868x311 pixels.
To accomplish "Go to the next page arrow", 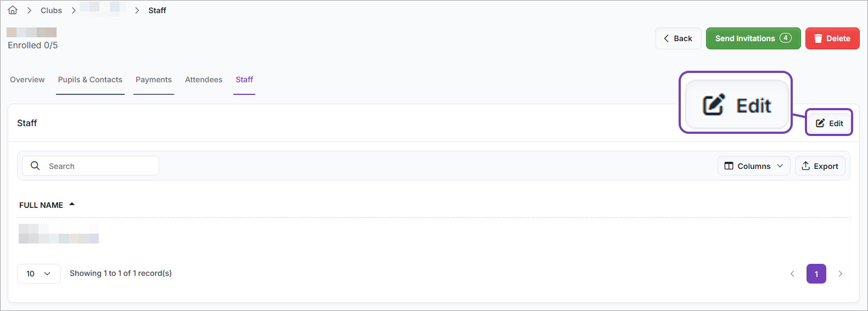I will point(841,274).
